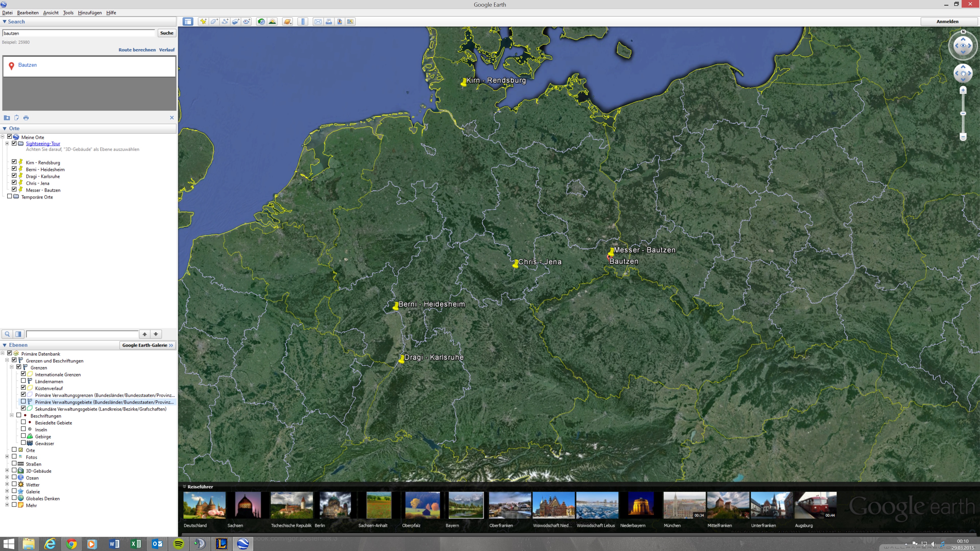Click the Kirn - Rendsburg map pushpin

[463, 82]
